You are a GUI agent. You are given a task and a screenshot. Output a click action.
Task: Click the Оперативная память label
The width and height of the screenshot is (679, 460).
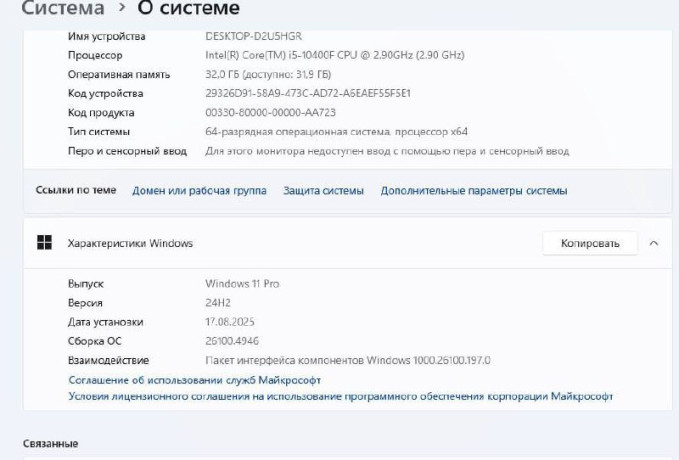point(119,75)
